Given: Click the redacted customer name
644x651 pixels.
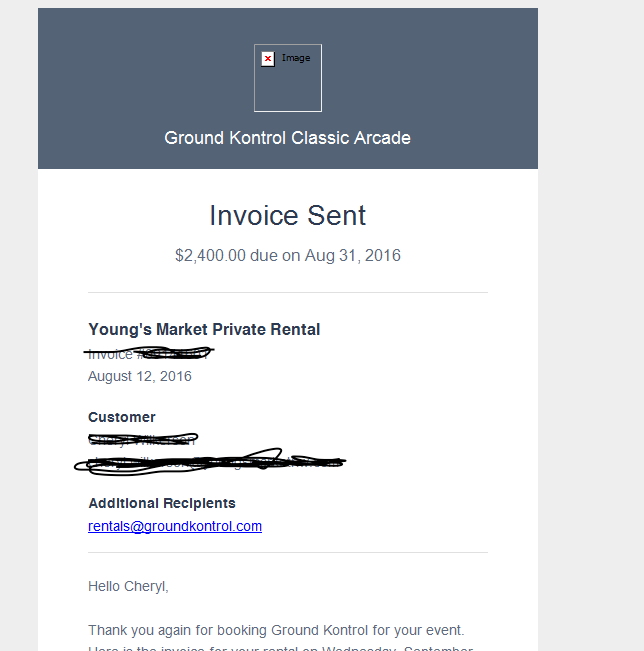Looking at the screenshot, I should tap(142, 439).
